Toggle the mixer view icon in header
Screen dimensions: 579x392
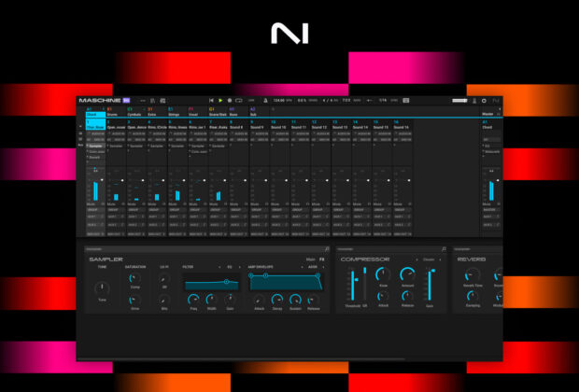(x=162, y=101)
